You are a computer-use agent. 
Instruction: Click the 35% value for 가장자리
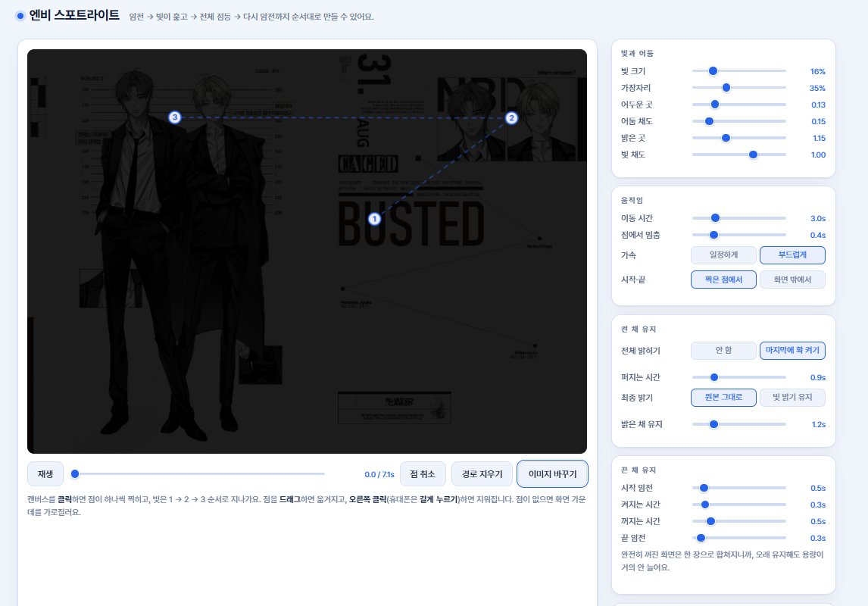pos(817,88)
